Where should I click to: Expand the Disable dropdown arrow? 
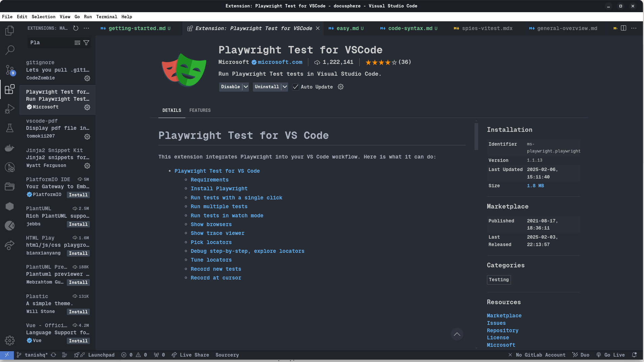[246, 87]
